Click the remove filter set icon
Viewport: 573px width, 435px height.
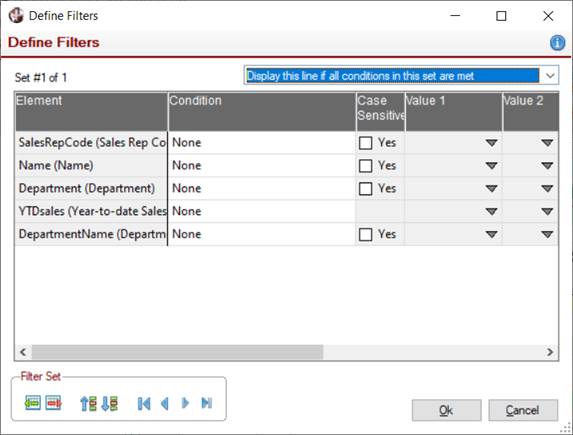[x=54, y=403]
